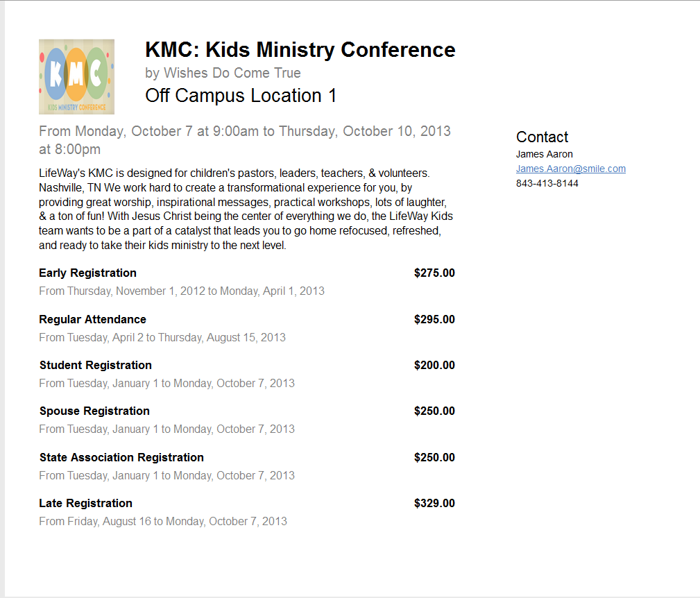Screen dimensions: 700x598
Task: Click the Off Campus Location 1 text
Action: pos(241,96)
